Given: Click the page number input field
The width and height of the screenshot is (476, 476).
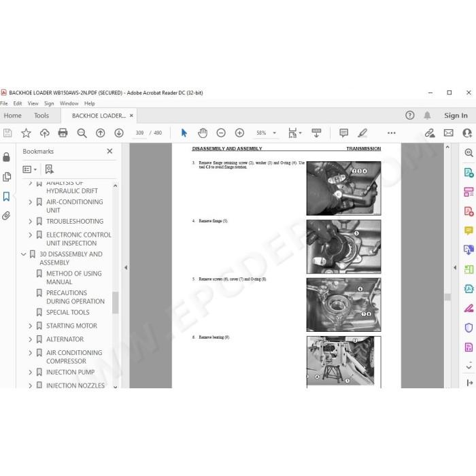Looking at the screenshot, I should (x=139, y=133).
